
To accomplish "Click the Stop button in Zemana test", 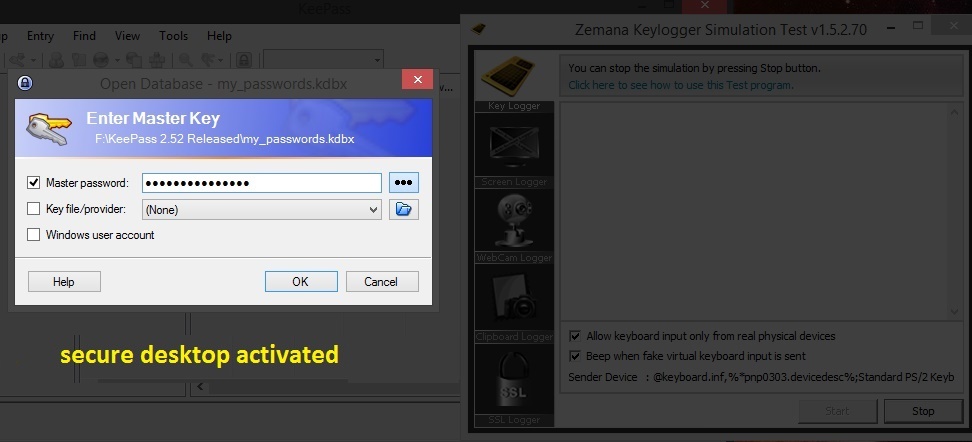I will (x=922, y=411).
